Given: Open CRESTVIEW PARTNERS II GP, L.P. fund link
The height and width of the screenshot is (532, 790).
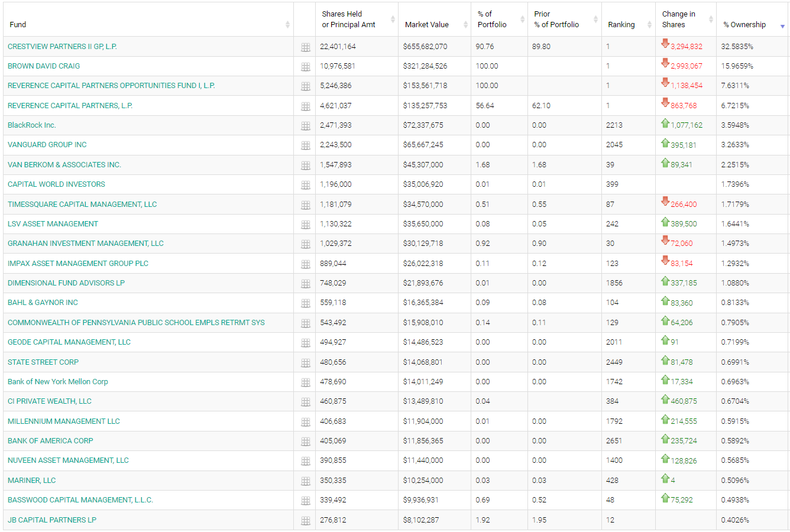Looking at the screenshot, I should tap(62, 46).
